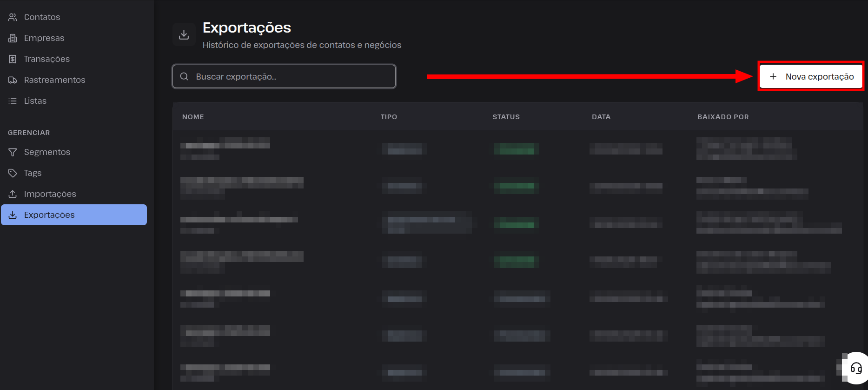Screen dimensions: 868x390
Task: Open the support headset chat icon
Action: [x=856, y=368]
